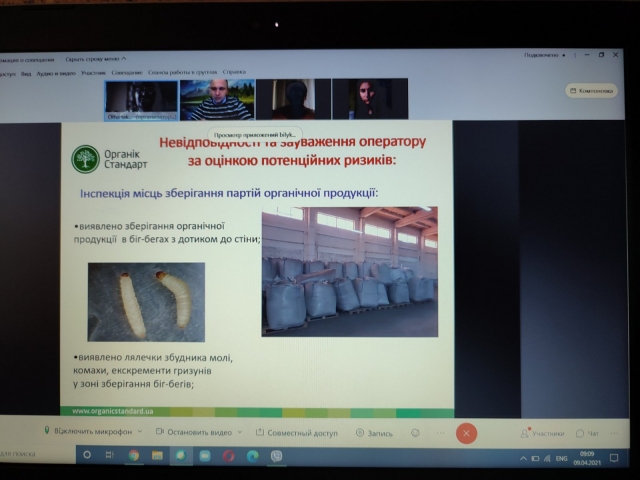End the meeting with the red X button

click(466, 433)
